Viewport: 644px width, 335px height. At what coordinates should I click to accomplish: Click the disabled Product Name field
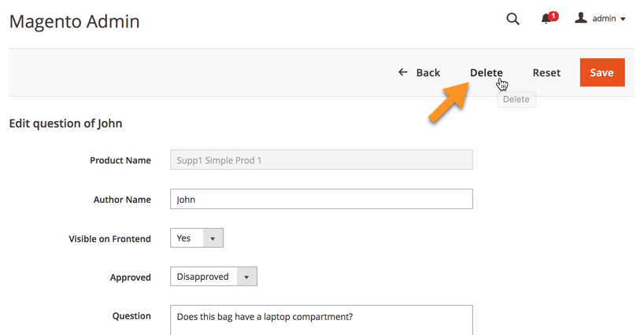click(x=321, y=160)
